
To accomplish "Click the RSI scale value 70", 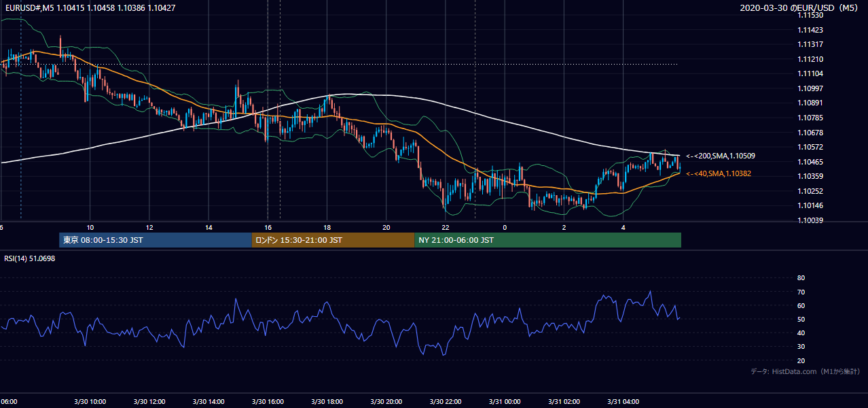I will 801,292.
